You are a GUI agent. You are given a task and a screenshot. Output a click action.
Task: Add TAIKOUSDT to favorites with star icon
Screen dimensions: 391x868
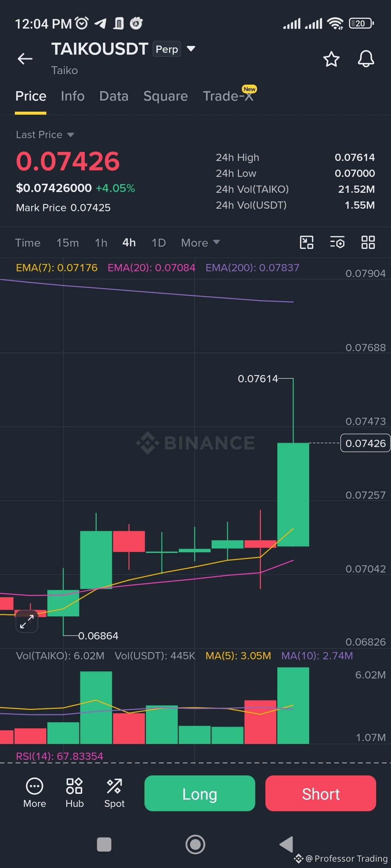pos(331,59)
